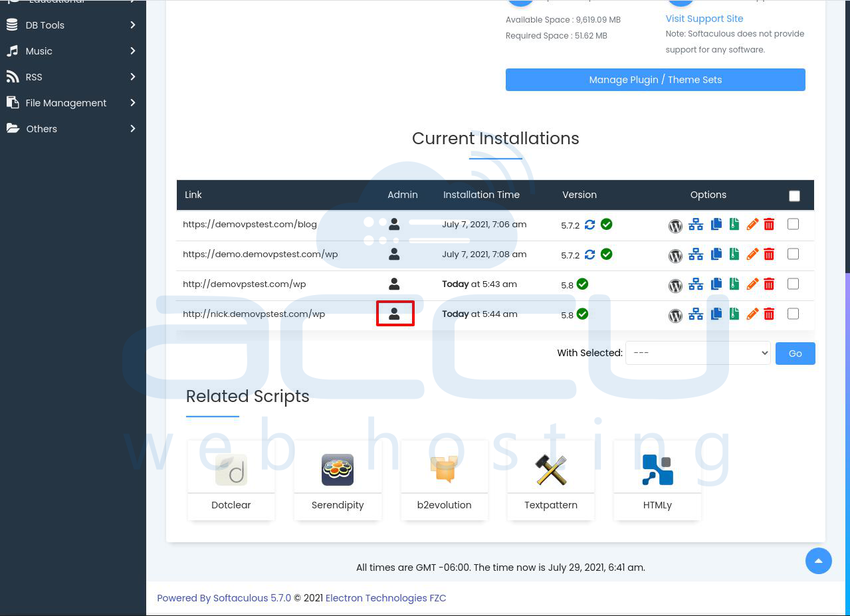Open admin user icon for http://demovpstest.com/wp
Viewport: 850px width, 616px height.
pos(394,284)
